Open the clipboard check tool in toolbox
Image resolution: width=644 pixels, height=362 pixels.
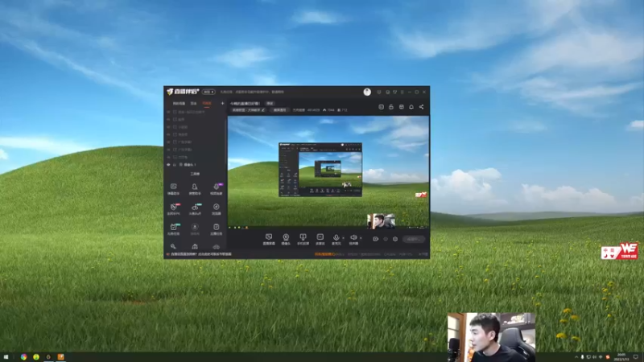(216, 229)
